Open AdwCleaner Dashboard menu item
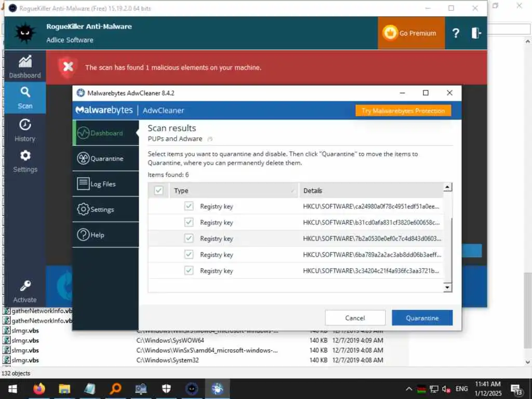This screenshot has height=399, width=532. point(105,133)
